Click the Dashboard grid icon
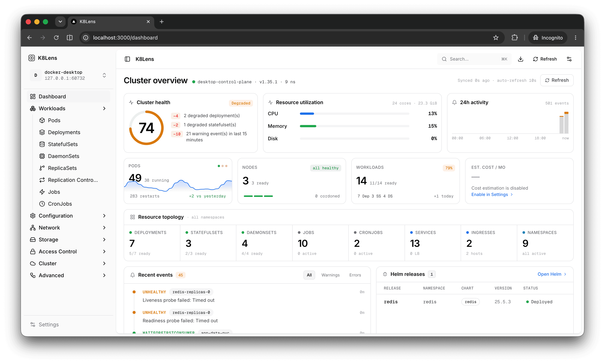 tap(33, 96)
